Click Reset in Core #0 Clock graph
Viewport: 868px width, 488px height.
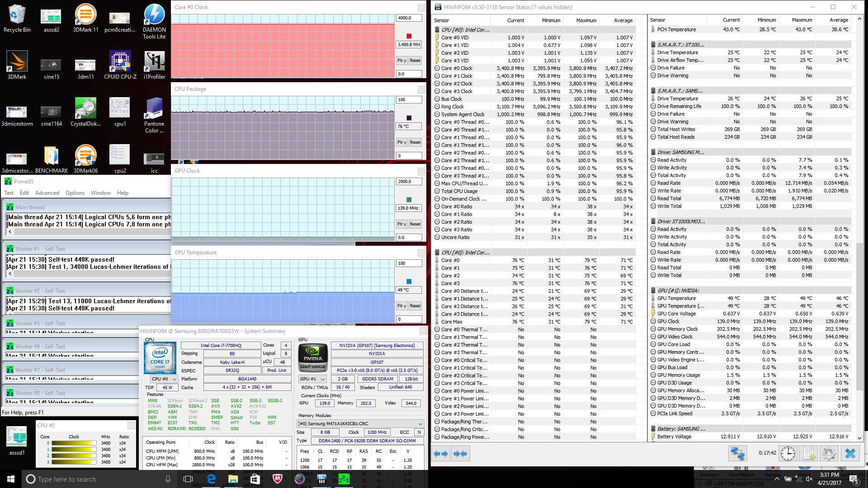coord(415,61)
